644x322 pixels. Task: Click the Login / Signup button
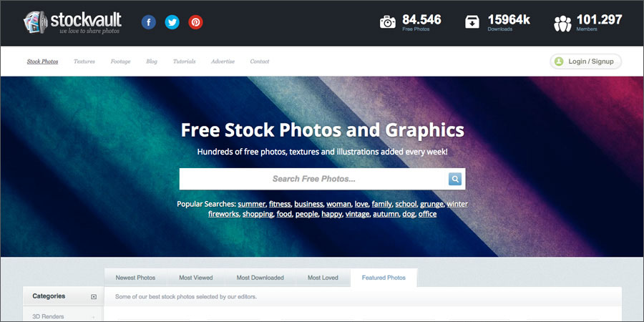pyautogui.click(x=585, y=62)
